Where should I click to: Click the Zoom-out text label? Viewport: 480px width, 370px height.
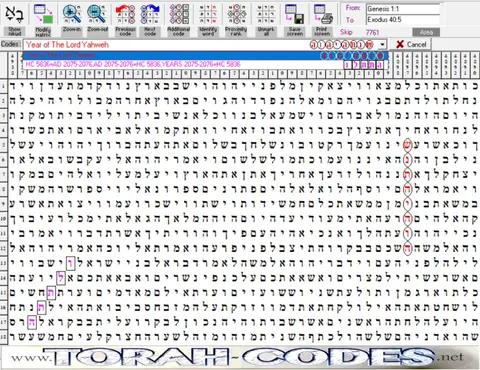(97, 29)
